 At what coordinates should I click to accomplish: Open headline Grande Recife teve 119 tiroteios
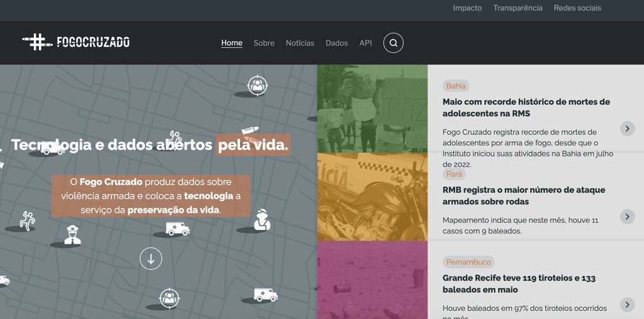(519, 284)
